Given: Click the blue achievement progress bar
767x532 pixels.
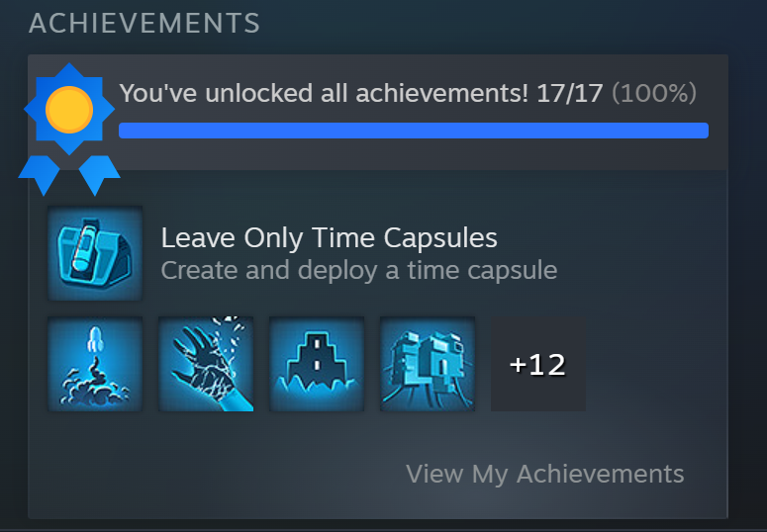Looking at the screenshot, I should 414,131.
